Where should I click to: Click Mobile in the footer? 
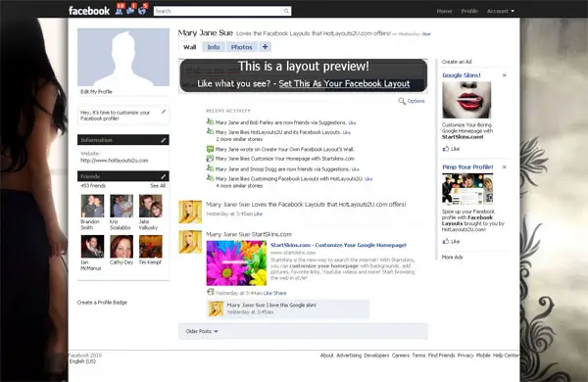tap(483, 356)
